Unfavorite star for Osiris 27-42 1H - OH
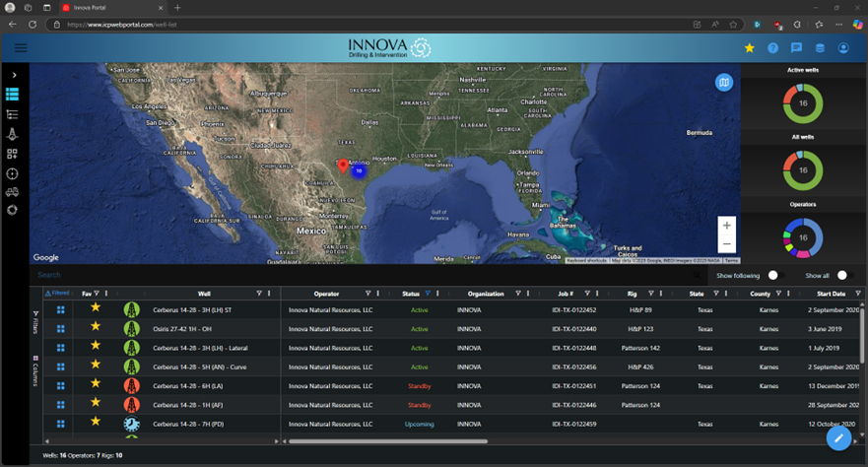The image size is (868, 467). (96, 327)
